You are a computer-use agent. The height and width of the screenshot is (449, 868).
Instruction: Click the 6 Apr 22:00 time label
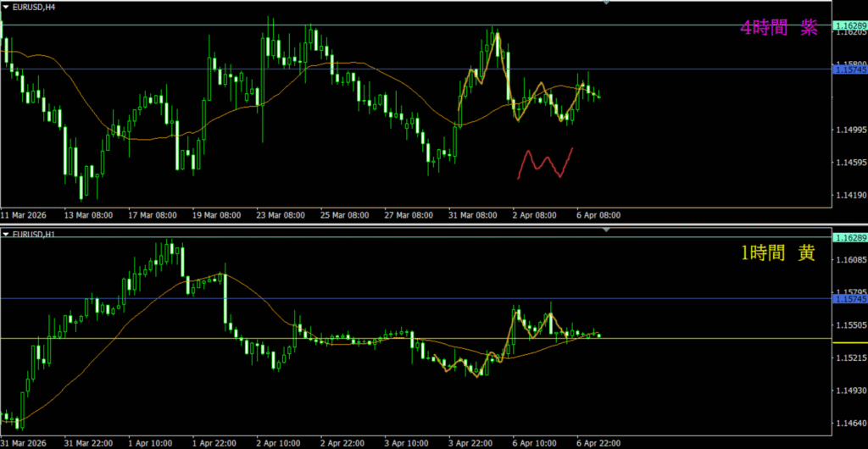click(x=598, y=442)
